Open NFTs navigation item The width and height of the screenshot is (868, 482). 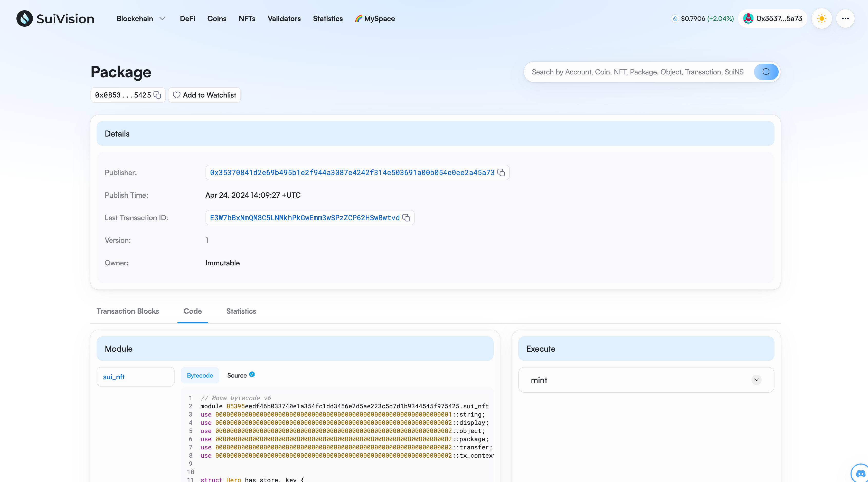[x=247, y=18]
